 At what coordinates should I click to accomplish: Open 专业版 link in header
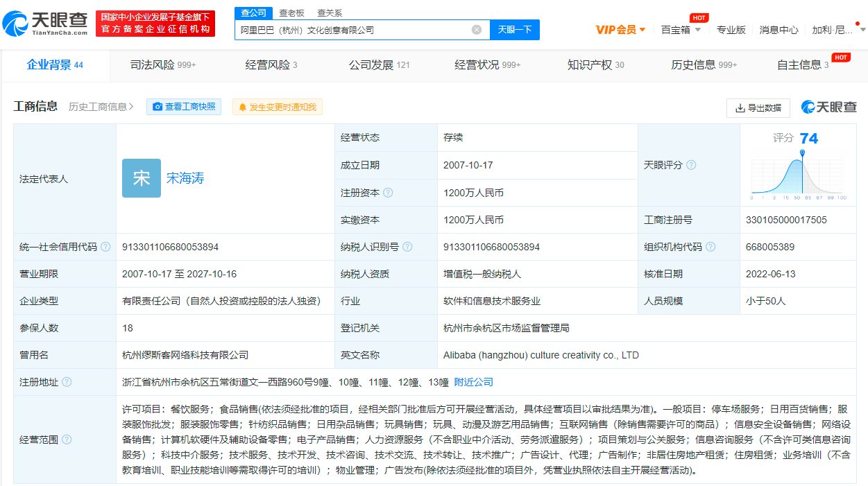click(x=731, y=30)
